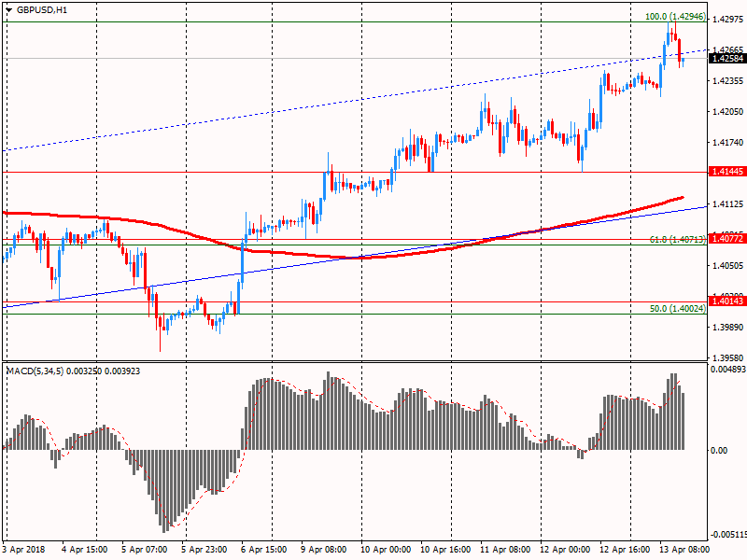The width and height of the screenshot is (747, 560).
Task: Click the 10 Apr 00:00 time axis label
Action: tap(386, 550)
